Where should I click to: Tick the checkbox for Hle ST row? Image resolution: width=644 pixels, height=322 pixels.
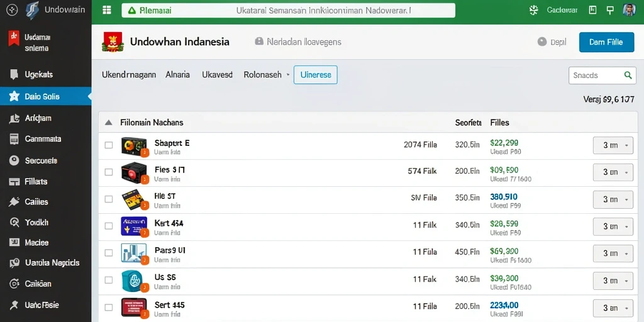tap(108, 199)
